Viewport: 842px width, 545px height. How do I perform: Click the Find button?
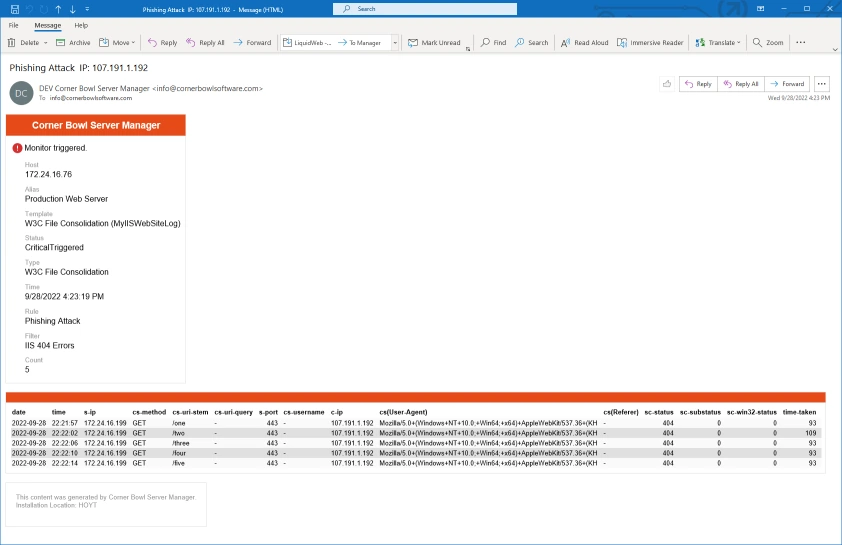click(493, 42)
